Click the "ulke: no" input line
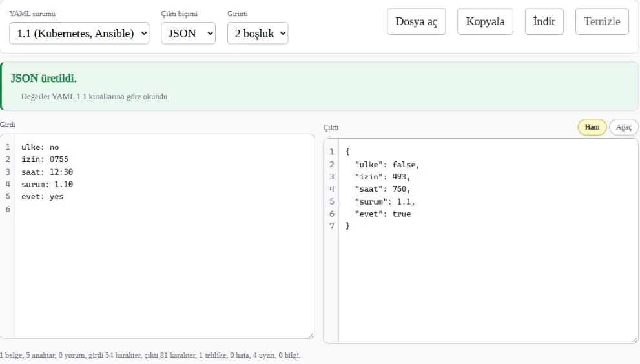The height and width of the screenshot is (364, 640). click(40, 147)
